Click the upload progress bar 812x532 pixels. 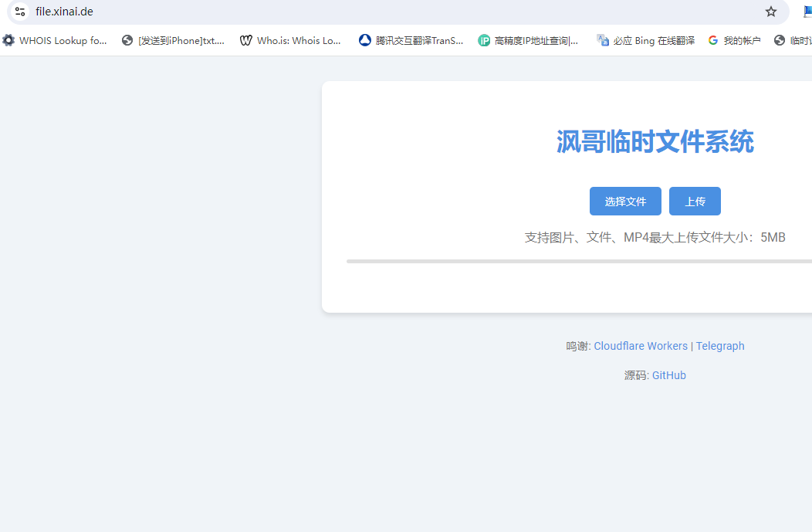coord(579,262)
